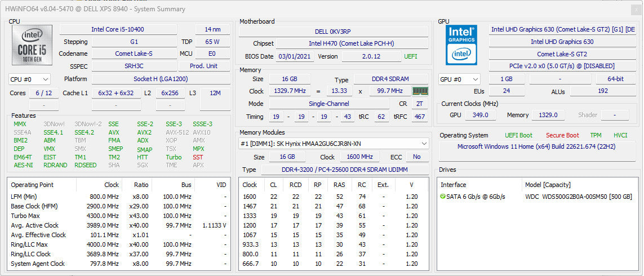Click the Intel Graphics logo
Viewport: 644px width, 276px height.
(461, 45)
